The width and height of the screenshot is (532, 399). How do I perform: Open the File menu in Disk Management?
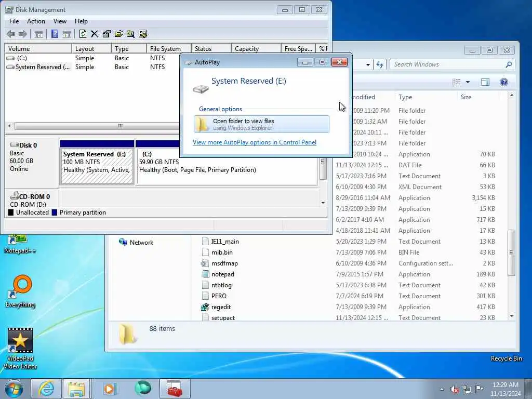coord(14,21)
